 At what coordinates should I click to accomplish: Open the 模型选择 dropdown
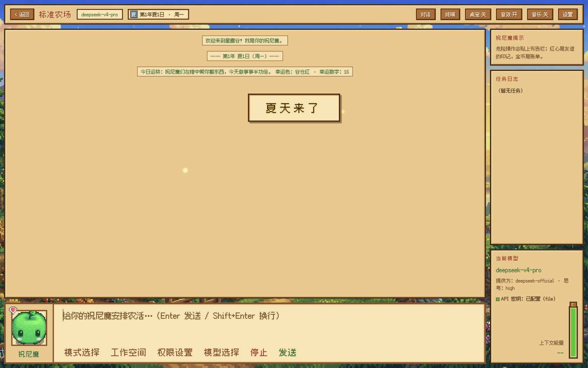click(x=221, y=352)
